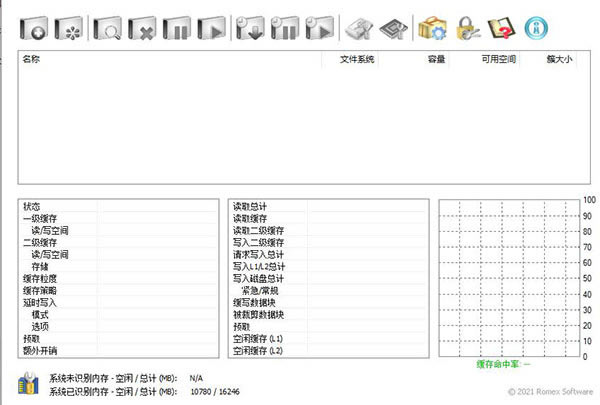Select the 二级缓存 row
The width and height of the screenshot is (600, 405).
coord(118,242)
